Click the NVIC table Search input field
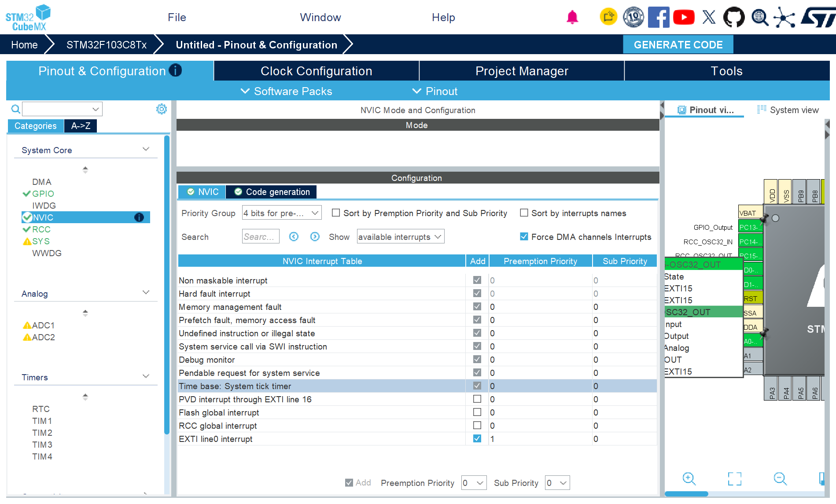Image resolution: width=836 pixels, height=504 pixels. 261,237
